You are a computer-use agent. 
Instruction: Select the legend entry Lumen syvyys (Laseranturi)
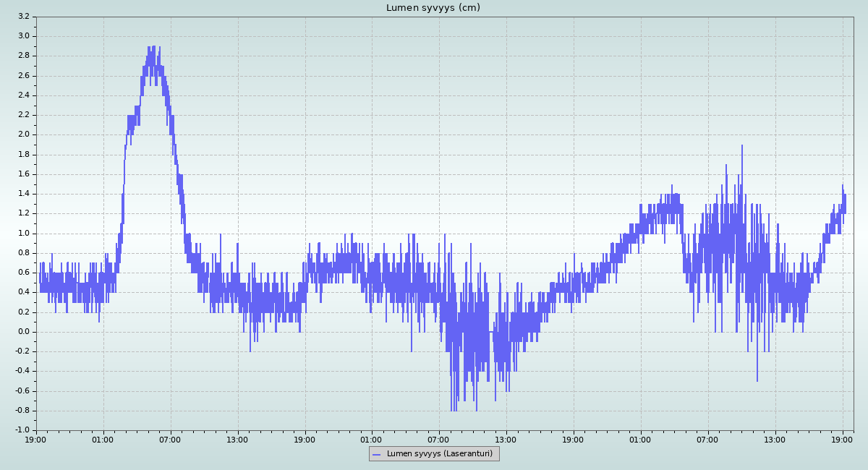click(439, 454)
